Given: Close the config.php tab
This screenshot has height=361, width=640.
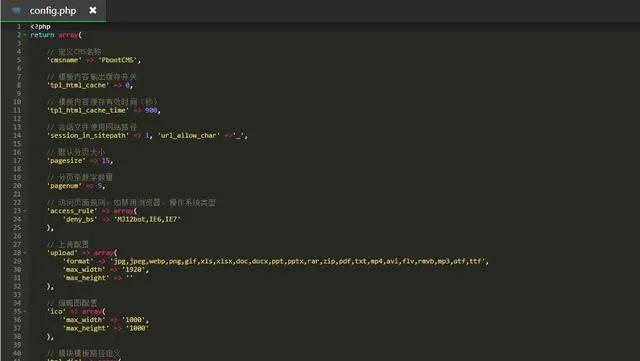Looking at the screenshot, I should 93,10.
